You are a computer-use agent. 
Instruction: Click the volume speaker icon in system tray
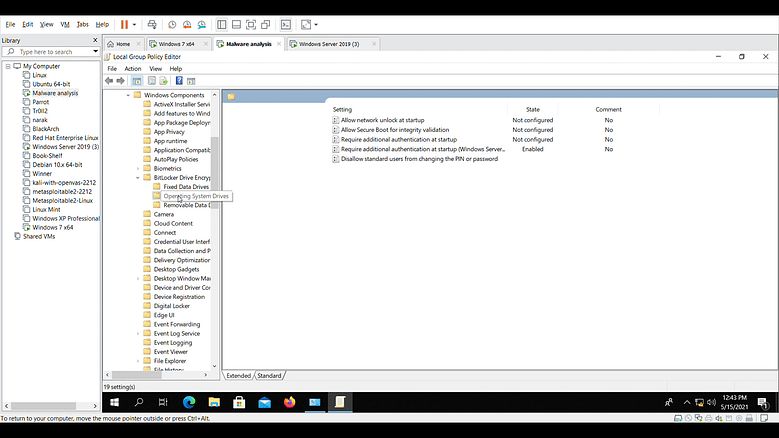coord(711,402)
